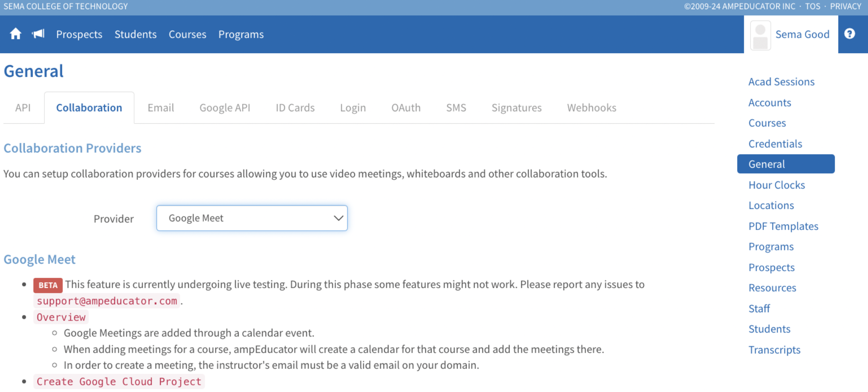Open the Webhooks tab
This screenshot has width=868, height=392.
click(591, 108)
